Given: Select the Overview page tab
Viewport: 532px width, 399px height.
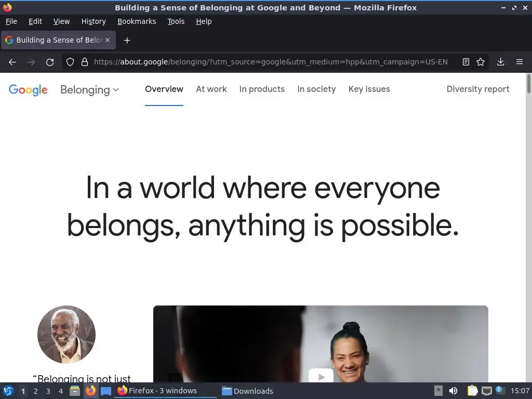Looking at the screenshot, I should coord(164,89).
